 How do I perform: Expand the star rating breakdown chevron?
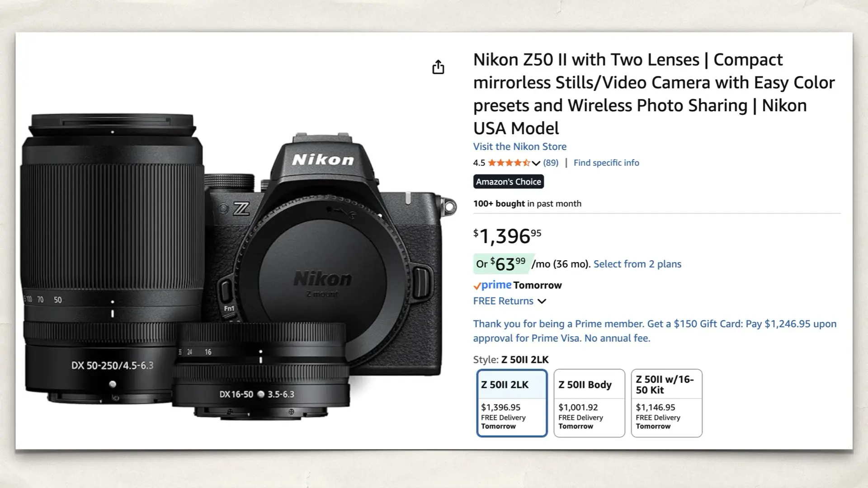[536, 163]
